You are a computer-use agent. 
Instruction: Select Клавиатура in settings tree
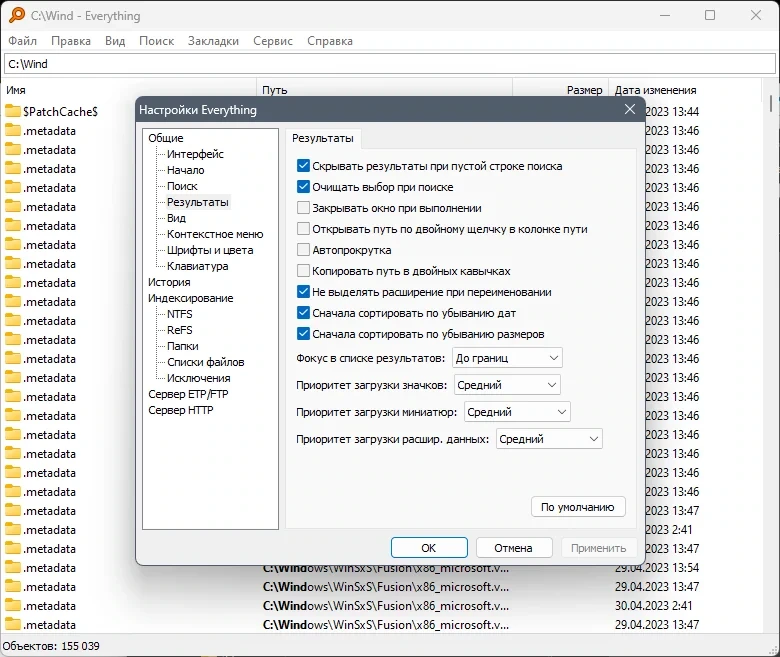click(x=197, y=266)
